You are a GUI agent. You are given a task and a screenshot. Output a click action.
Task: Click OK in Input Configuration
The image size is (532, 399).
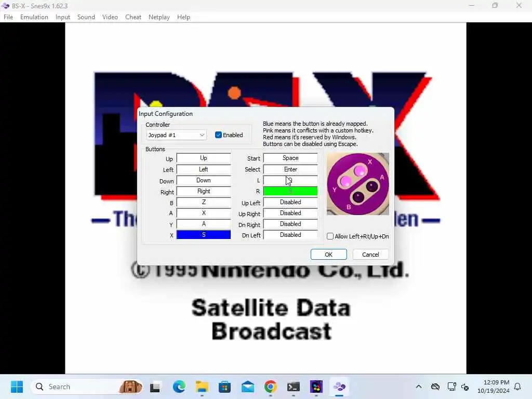[328, 255]
